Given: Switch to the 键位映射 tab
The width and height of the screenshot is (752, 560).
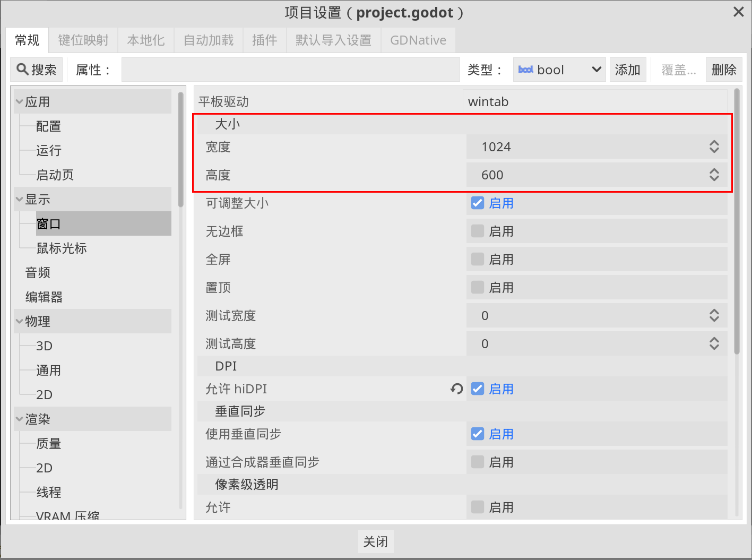Looking at the screenshot, I should tap(83, 40).
